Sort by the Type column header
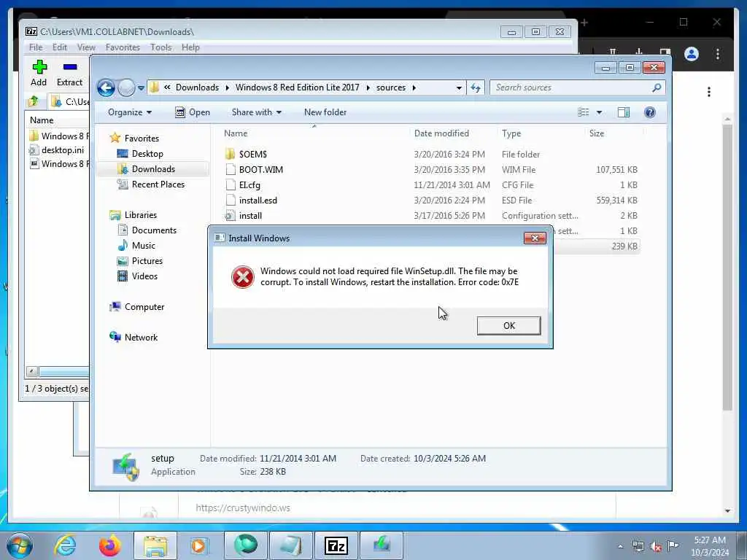Screen dimensions: 747x560 (x=511, y=133)
